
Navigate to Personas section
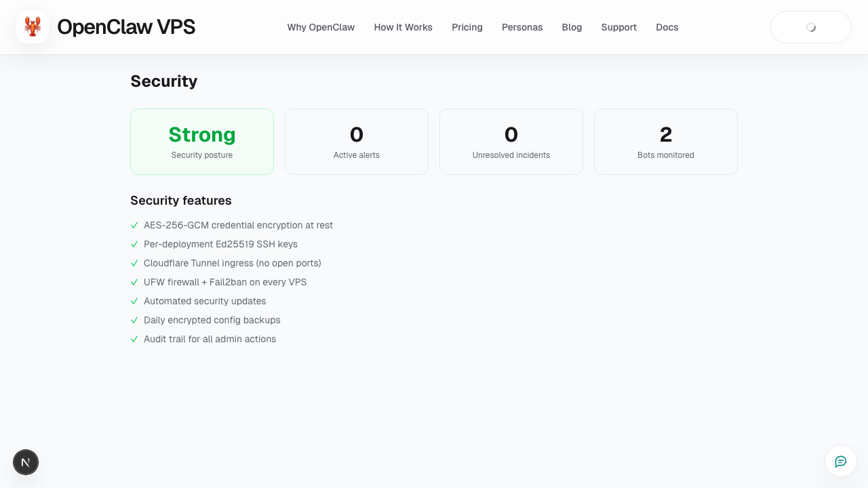click(522, 27)
